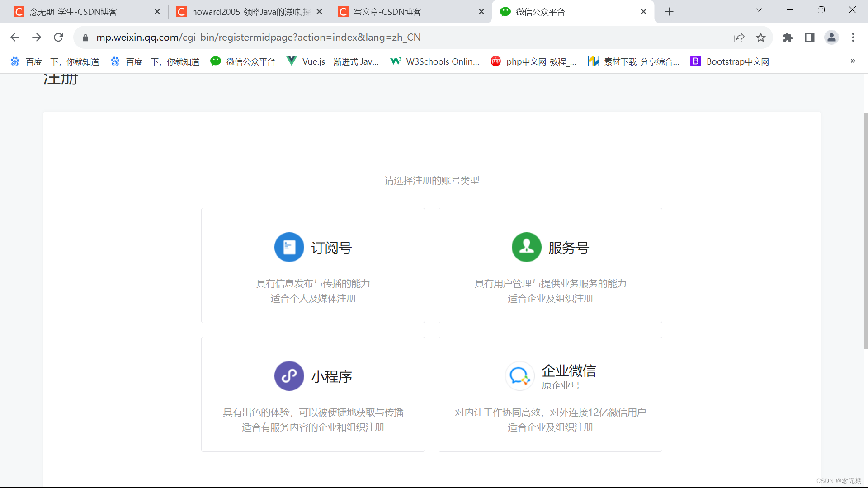868x488 pixels.
Task: Click the 企业微信 chat bubble icon
Action: pyautogui.click(x=519, y=376)
